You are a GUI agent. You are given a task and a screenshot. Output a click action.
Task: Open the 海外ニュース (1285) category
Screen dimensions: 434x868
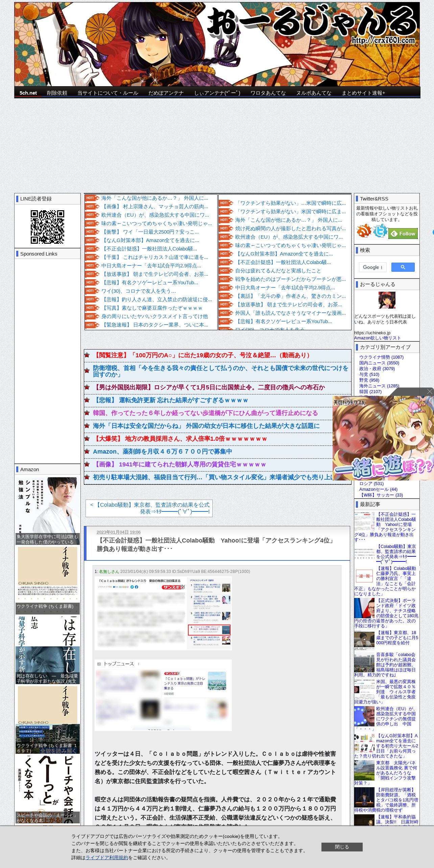(379, 386)
